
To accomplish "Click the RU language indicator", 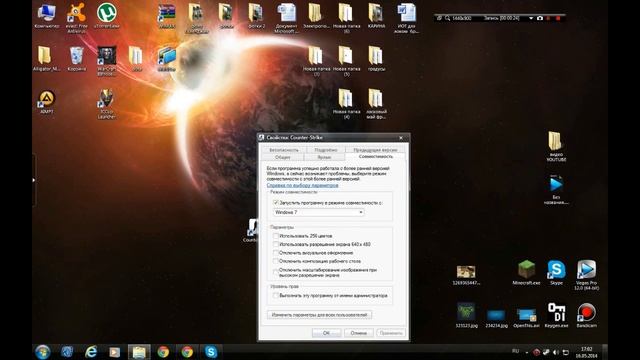I will (x=516, y=351).
